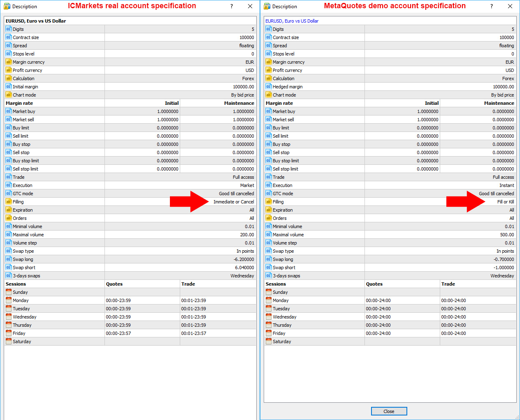Screen dimensions: 520x420
Task: Select 'Immediate or Cancel' filling value
Action: [234, 202]
